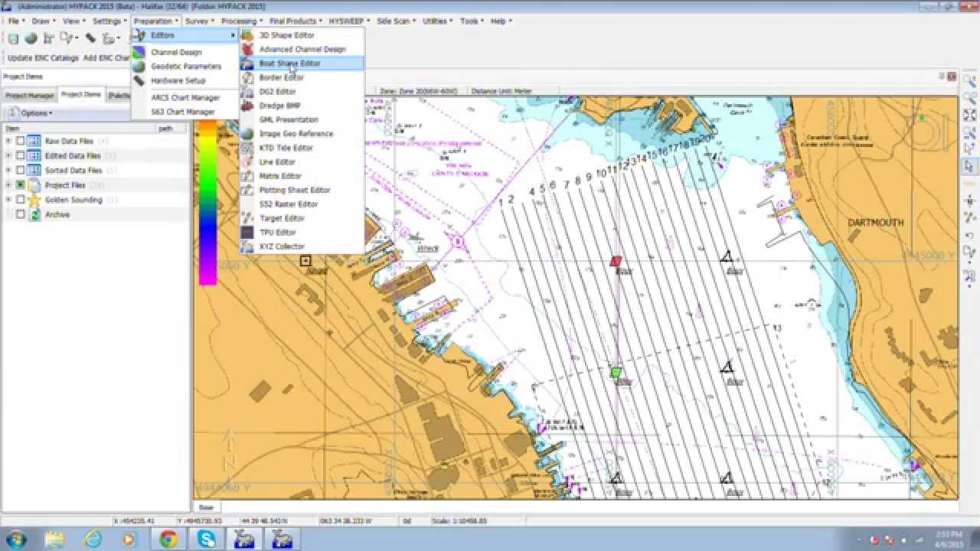Open Geodetic Parameters
The width and height of the screenshot is (980, 551).
(185, 67)
